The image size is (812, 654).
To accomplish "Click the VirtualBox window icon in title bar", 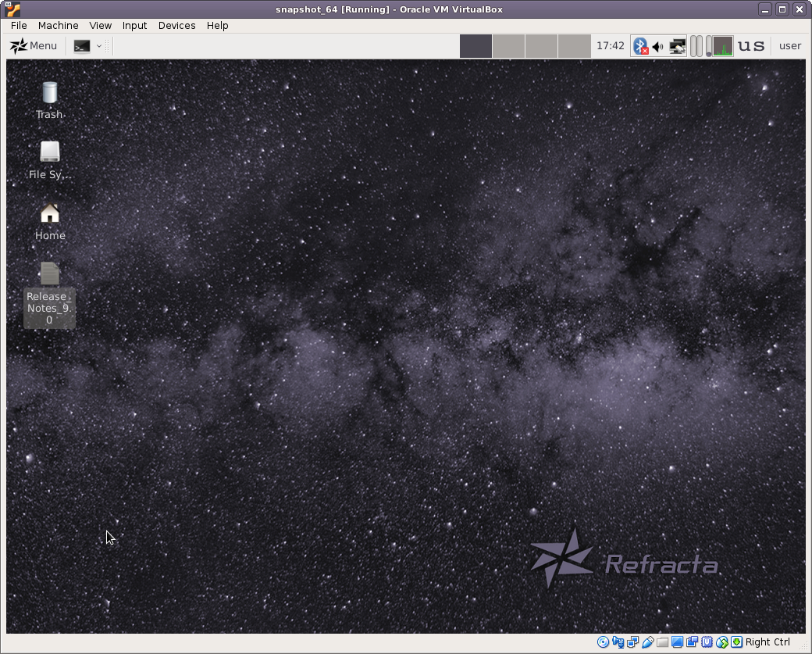I will pyautogui.click(x=12, y=9).
